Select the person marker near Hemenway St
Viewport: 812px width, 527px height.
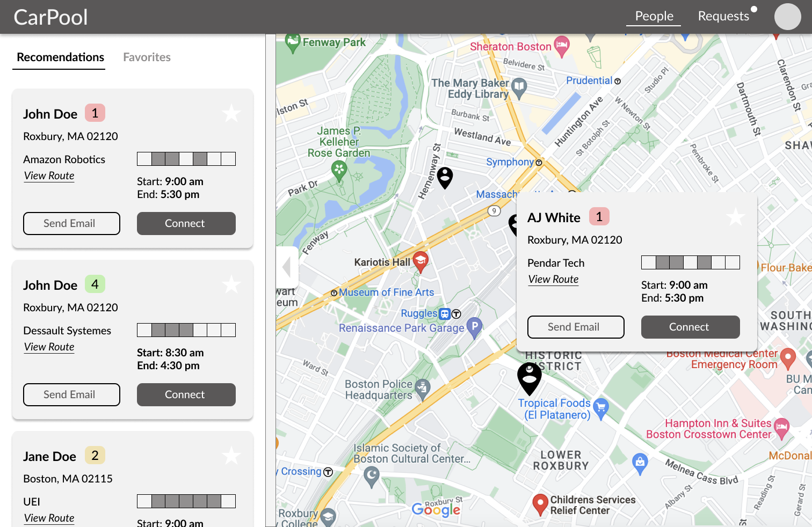pos(445,178)
